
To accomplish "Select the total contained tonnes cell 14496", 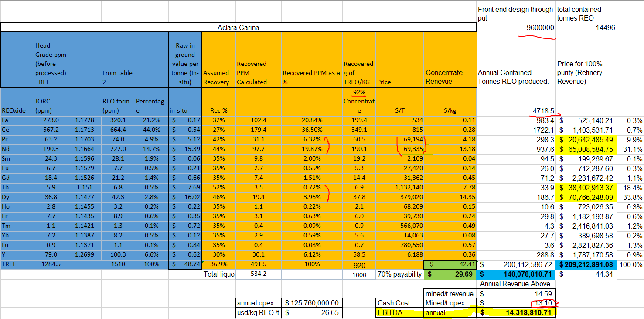I will click(x=586, y=27).
